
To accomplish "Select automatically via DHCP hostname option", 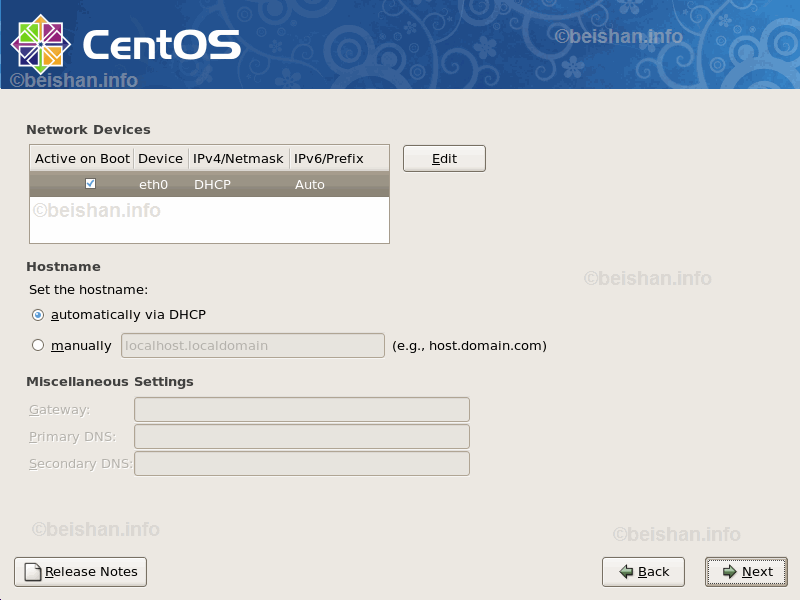I will (x=38, y=315).
